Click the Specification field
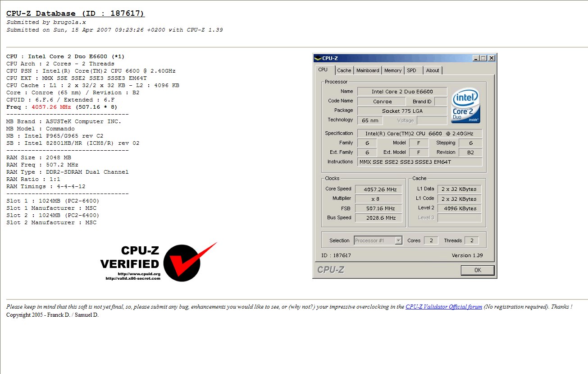This screenshot has width=588, height=374. click(x=419, y=134)
